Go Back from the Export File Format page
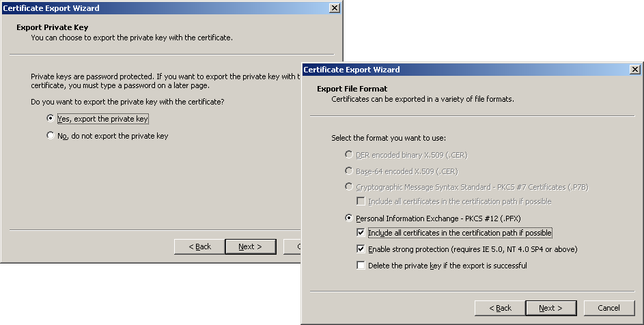 [500, 308]
